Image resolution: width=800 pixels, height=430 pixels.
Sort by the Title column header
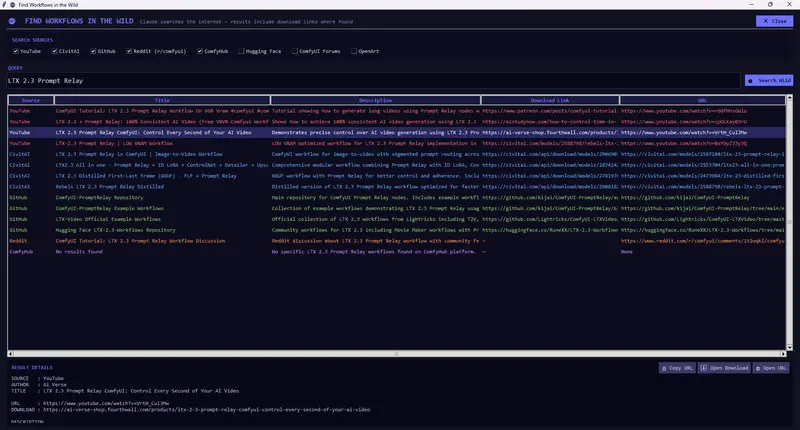click(162, 100)
